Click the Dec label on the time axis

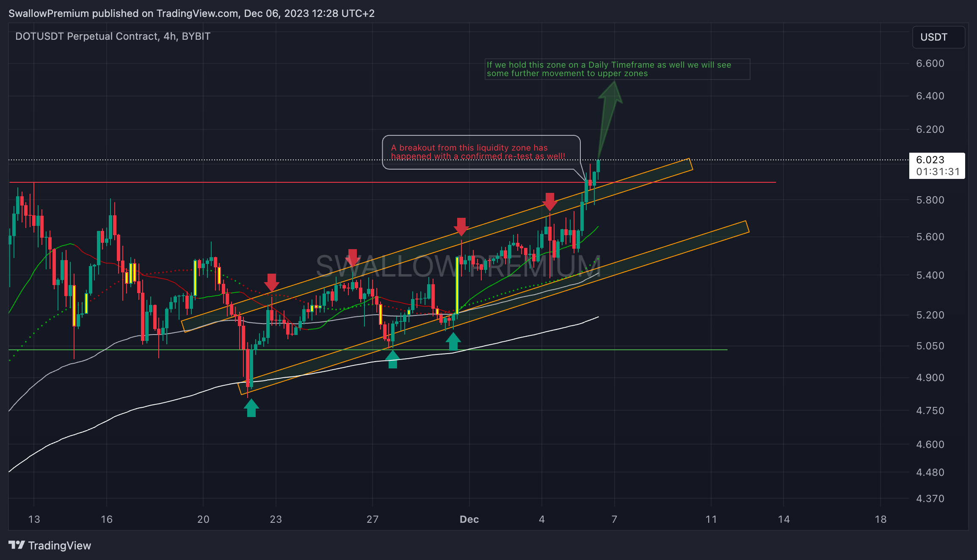point(469,519)
